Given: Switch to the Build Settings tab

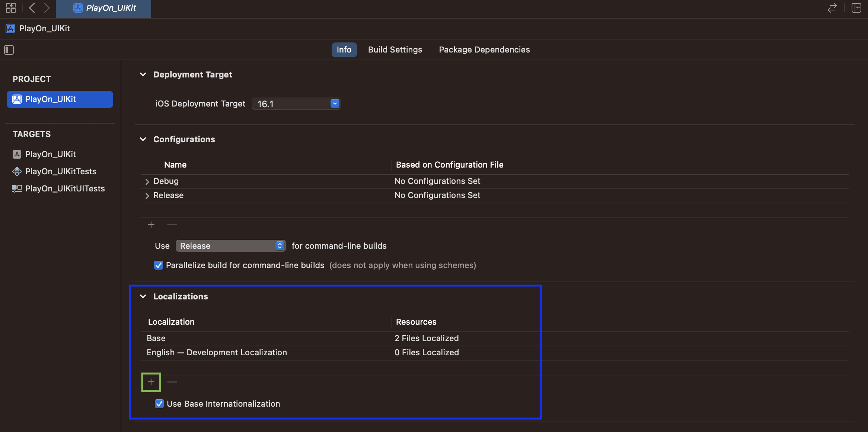Looking at the screenshot, I should point(395,50).
